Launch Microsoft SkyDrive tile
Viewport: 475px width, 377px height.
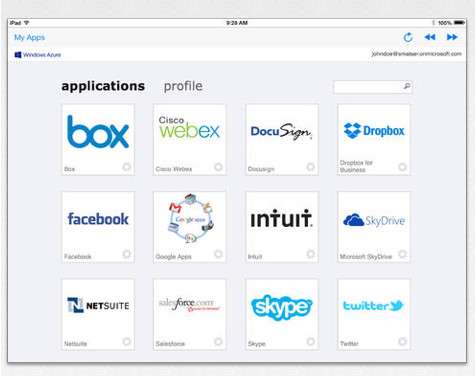pyautogui.click(x=374, y=227)
